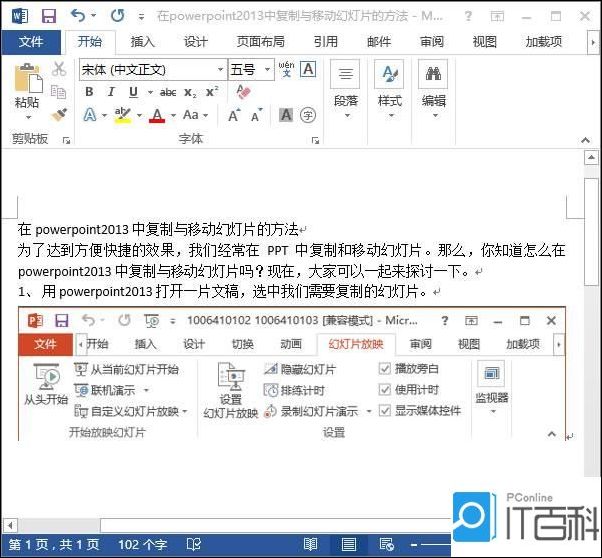Open the font name dropdown 宋体

[220, 70]
